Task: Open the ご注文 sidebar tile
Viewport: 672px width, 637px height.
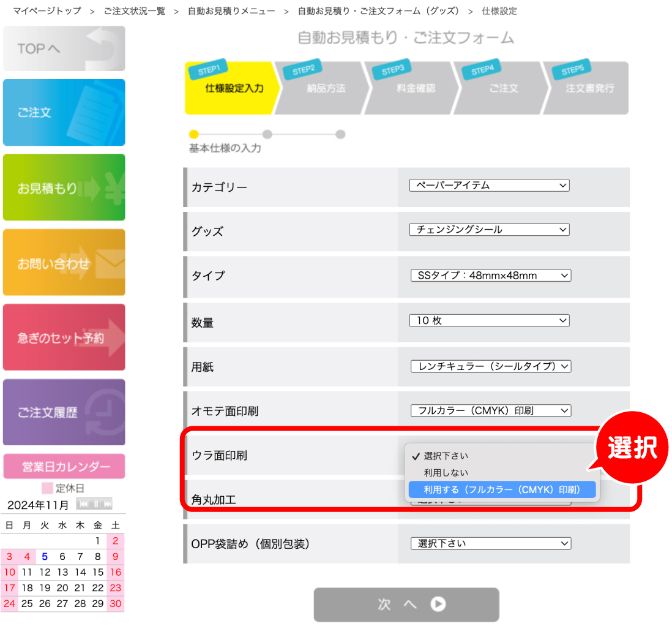Action: pos(64,112)
